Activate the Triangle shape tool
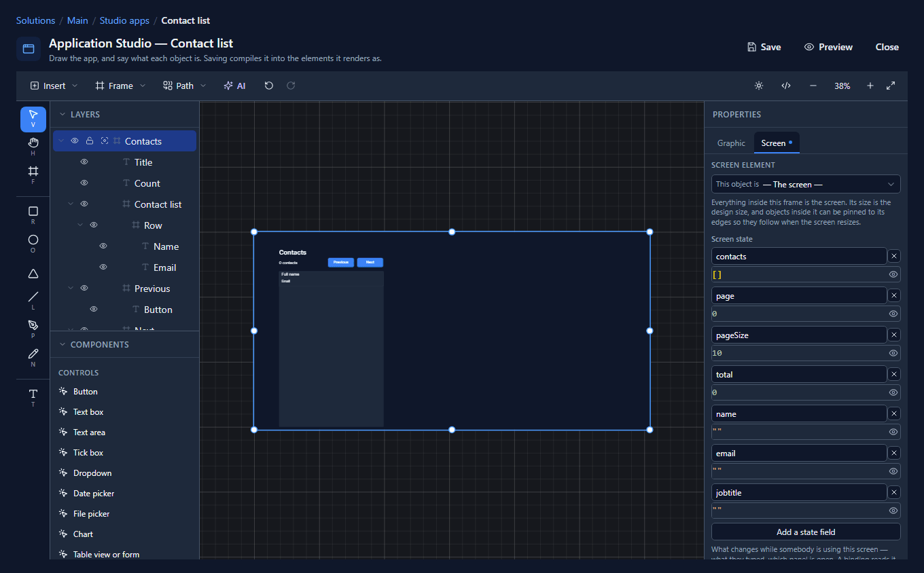This screenshot has width=924, height=573. pyautogui.click(x=33, y=274)
